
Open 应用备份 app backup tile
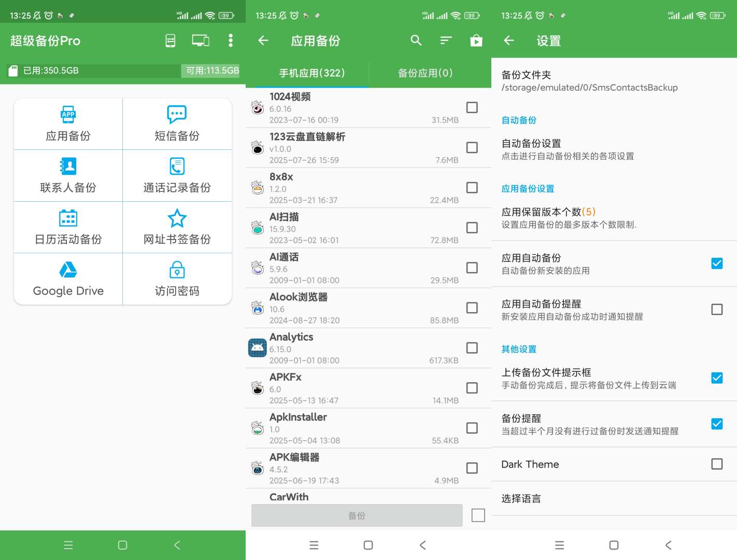[x=68, y=124]
